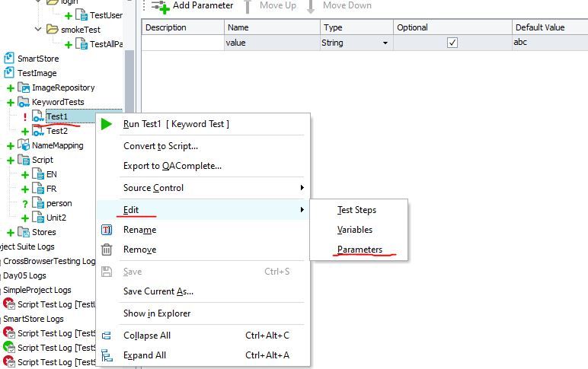Click the Type column header

tap(356, 27)
